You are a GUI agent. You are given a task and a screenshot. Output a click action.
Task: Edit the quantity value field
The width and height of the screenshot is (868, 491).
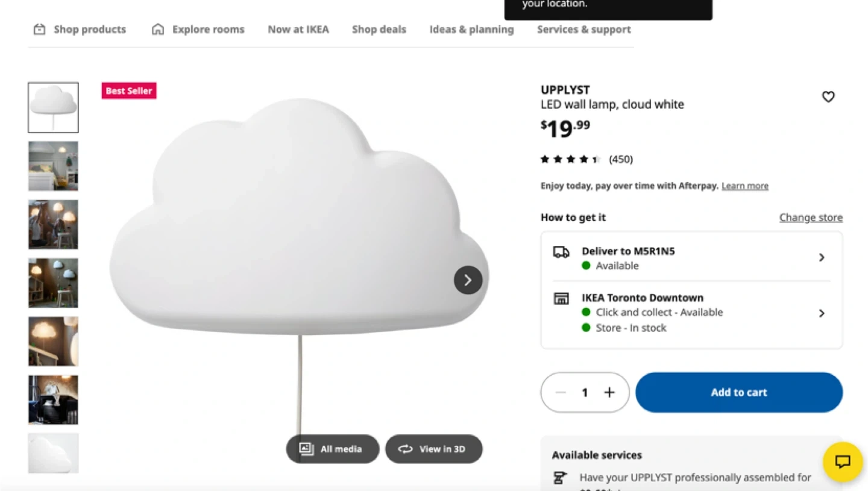point(585,392)
